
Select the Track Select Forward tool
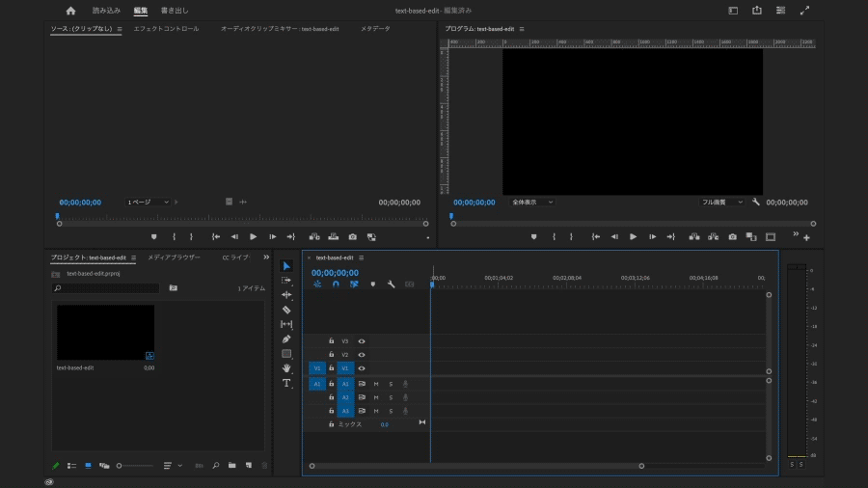pos(286,281)
